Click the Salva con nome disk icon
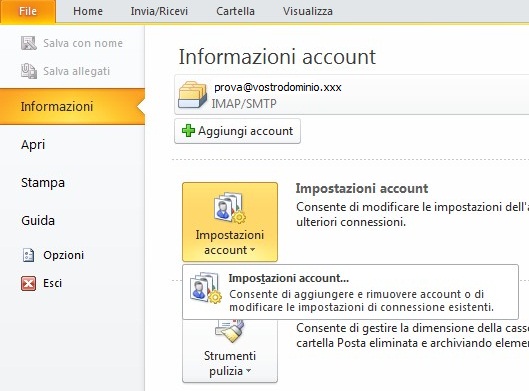529x391 pixels. (29, 43)
